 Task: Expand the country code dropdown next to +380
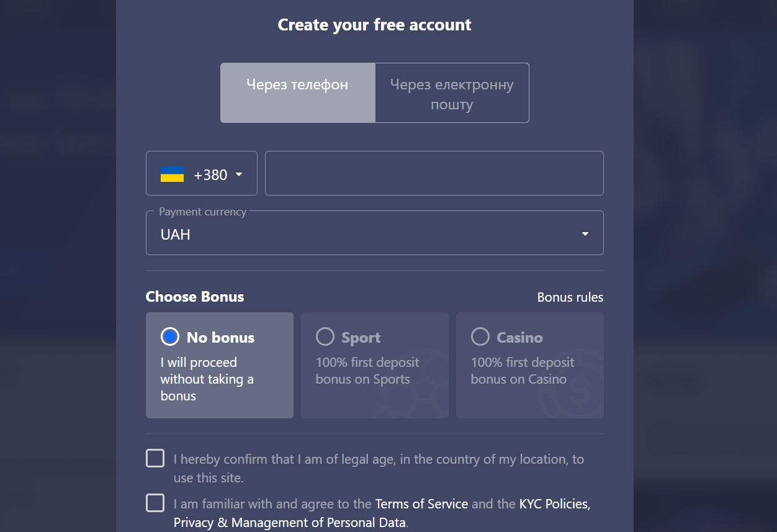tap(238, 174)
